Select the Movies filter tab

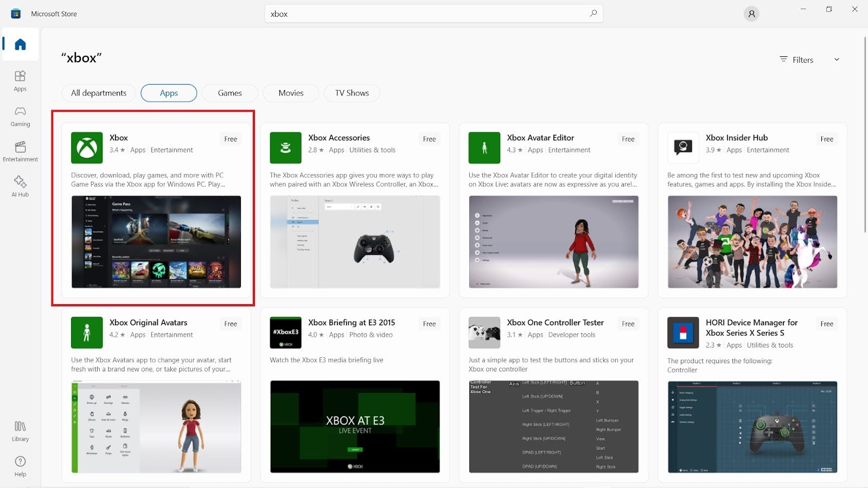tap(291, 93)
